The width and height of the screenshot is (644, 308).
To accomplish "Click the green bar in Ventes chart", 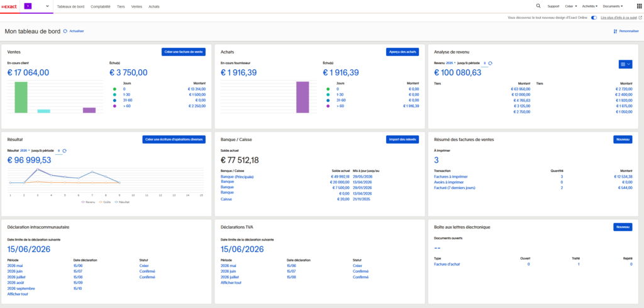I will tap(21, 97).
